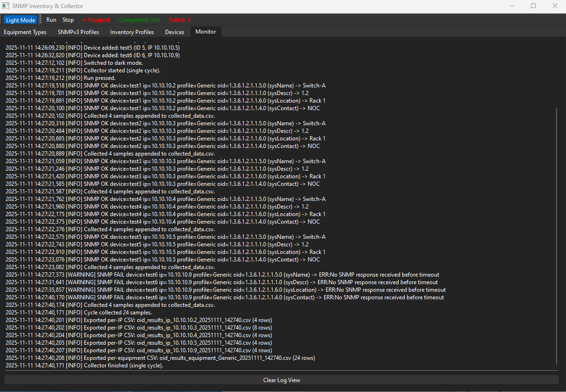Select the Inventory Profiles tab

[132, 32]
